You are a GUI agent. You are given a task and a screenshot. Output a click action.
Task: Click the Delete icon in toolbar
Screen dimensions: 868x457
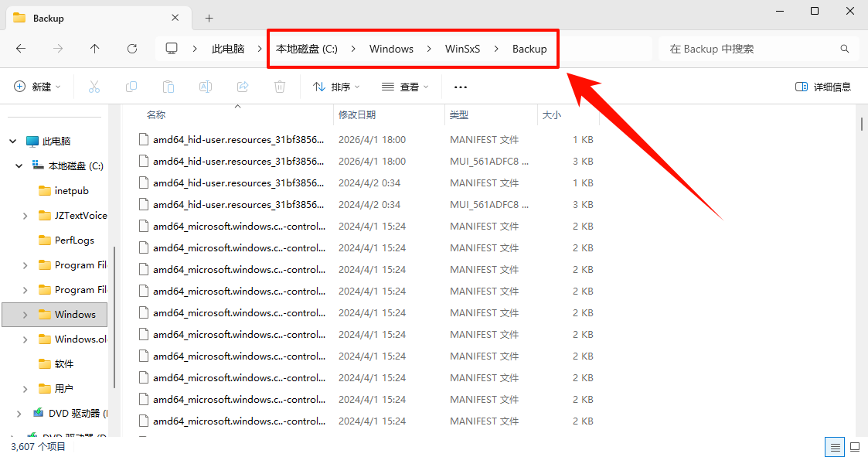279,87
